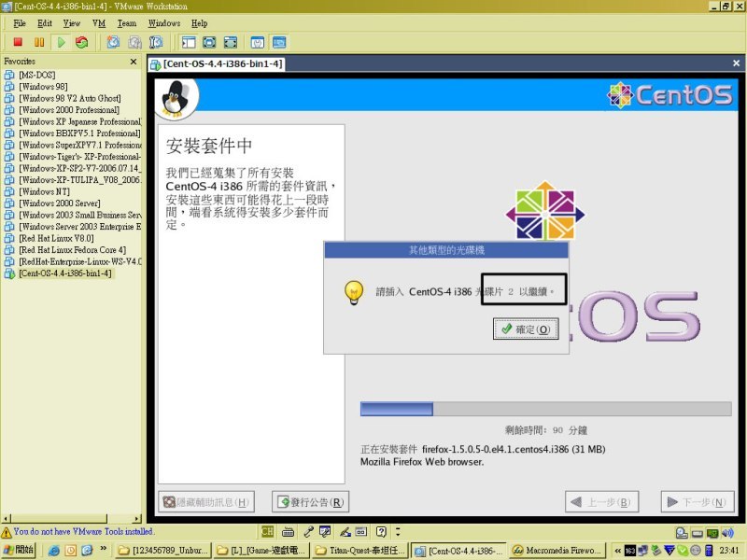747x560 pixels.
Task: Click the floppy drive status bar icon
Action: (697, 533)
